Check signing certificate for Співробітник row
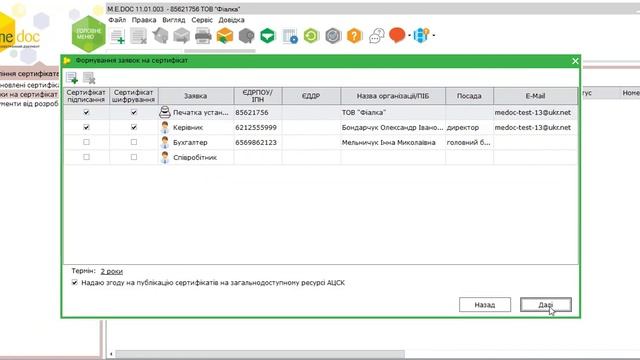 click(x=86, y=157)
